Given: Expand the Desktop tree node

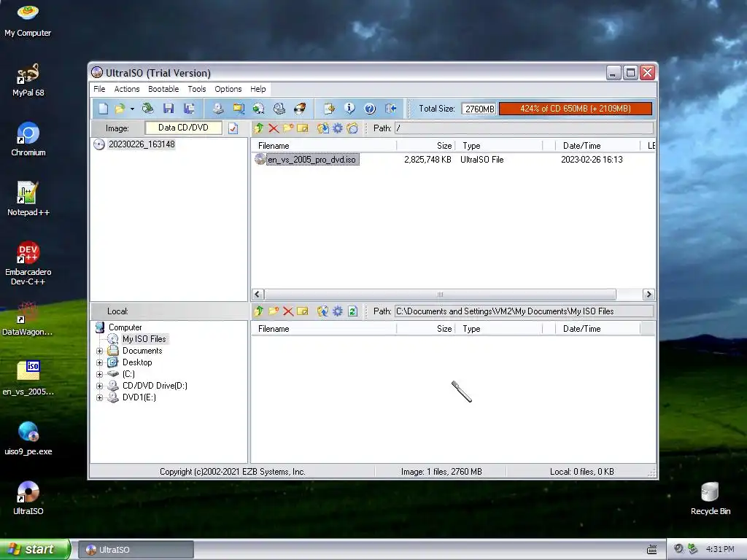Looking at the screenshot, I should coord(99,363).
